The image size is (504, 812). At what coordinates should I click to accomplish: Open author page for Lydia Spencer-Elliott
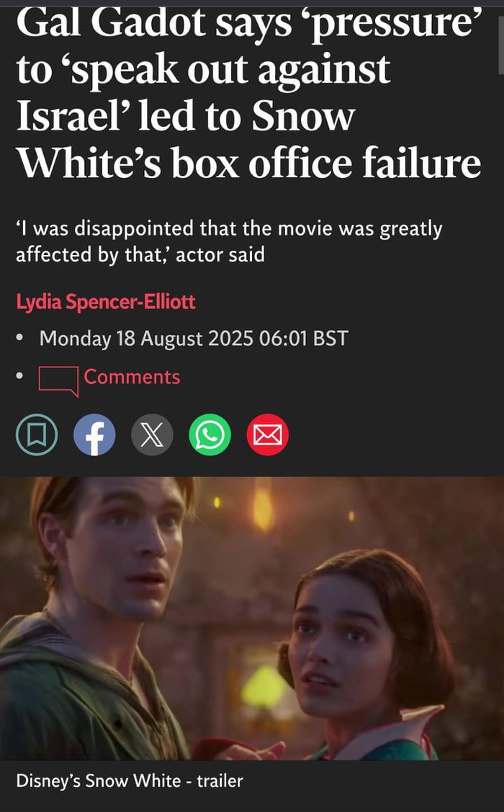(106, 301)
